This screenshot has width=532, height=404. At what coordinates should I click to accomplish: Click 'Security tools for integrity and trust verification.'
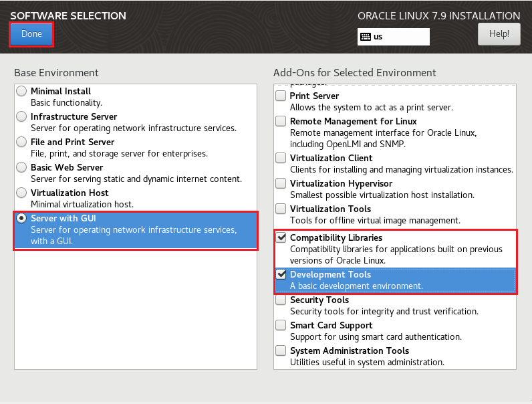point(384,311)
